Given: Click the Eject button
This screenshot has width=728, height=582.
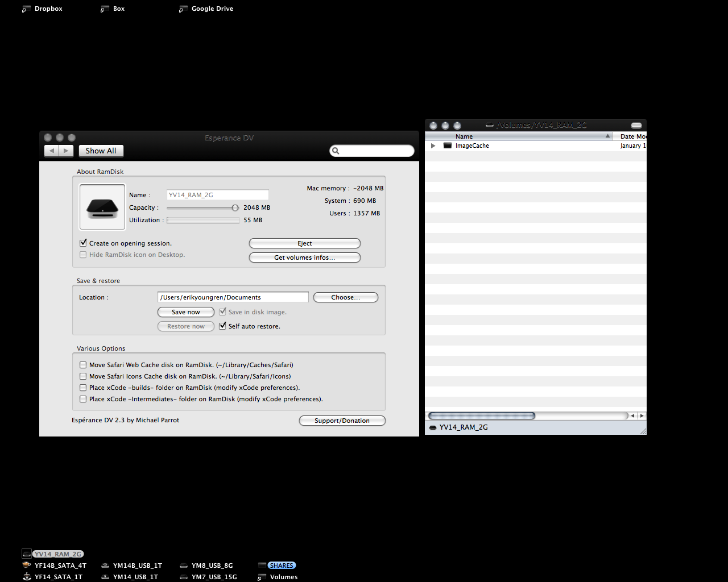Looking at the screenshot, I should pyautogui.click(x=305, y=243).
